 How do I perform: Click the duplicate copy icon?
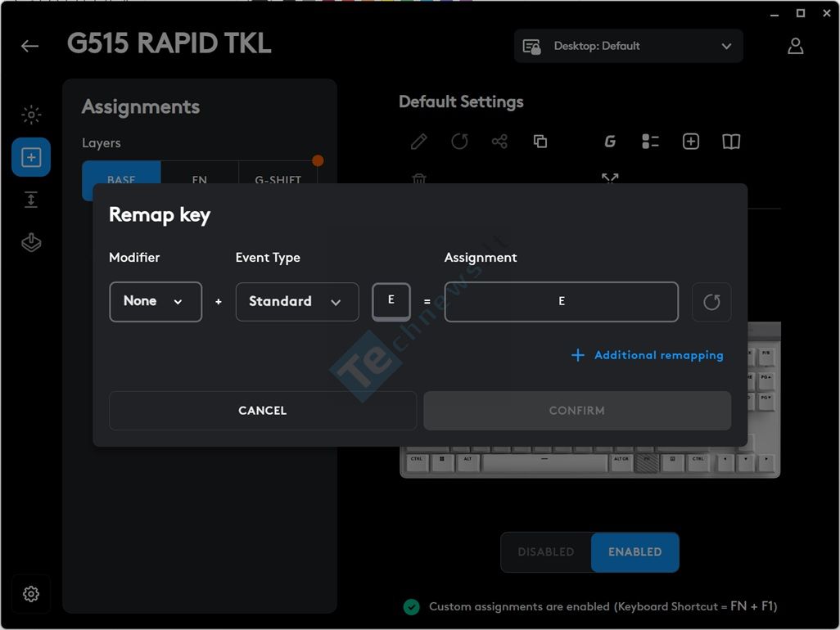540,142
